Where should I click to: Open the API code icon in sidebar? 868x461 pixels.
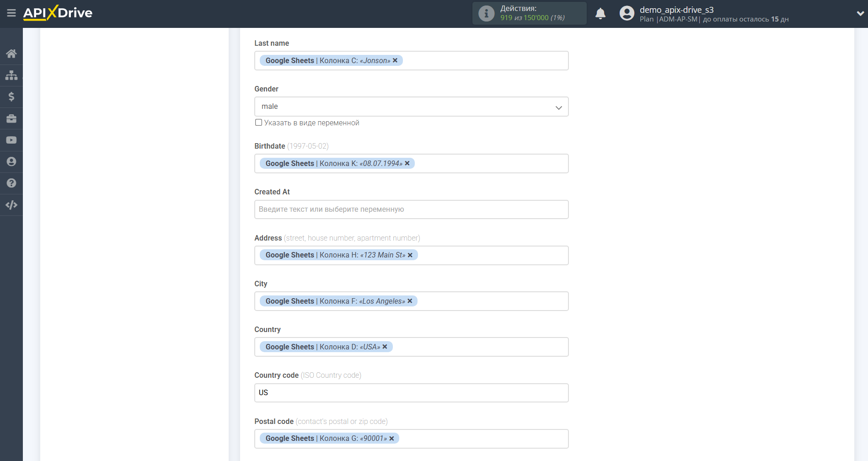(11, 205)
